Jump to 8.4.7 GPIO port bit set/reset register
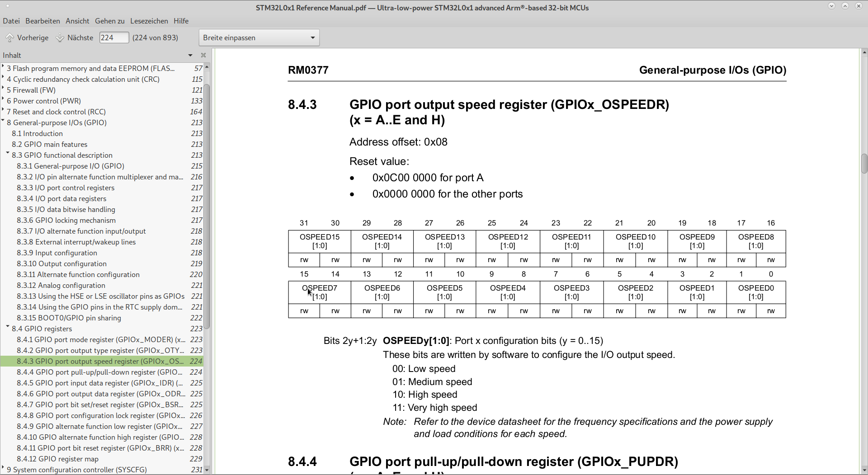This screenshot has width=868, height=475. 102,404
